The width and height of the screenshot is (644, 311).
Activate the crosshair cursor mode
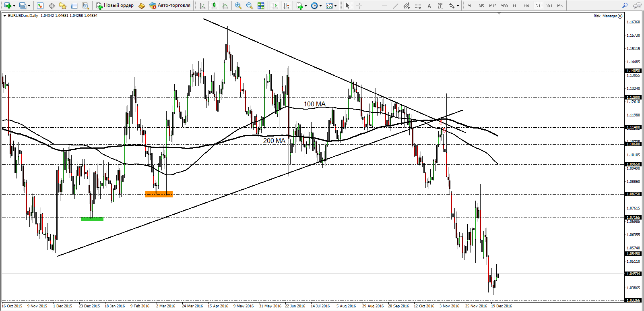tap(359, 6)
